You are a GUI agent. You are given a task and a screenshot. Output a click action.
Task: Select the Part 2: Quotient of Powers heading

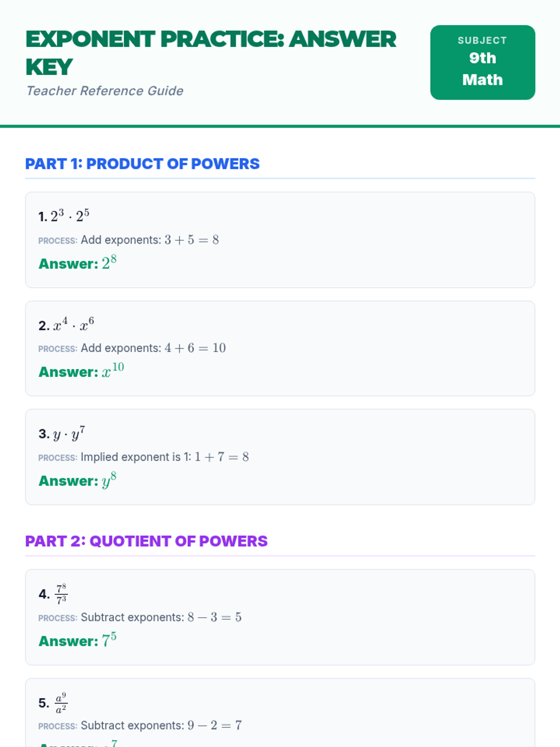pyautogui.click(x=147, y=541)
